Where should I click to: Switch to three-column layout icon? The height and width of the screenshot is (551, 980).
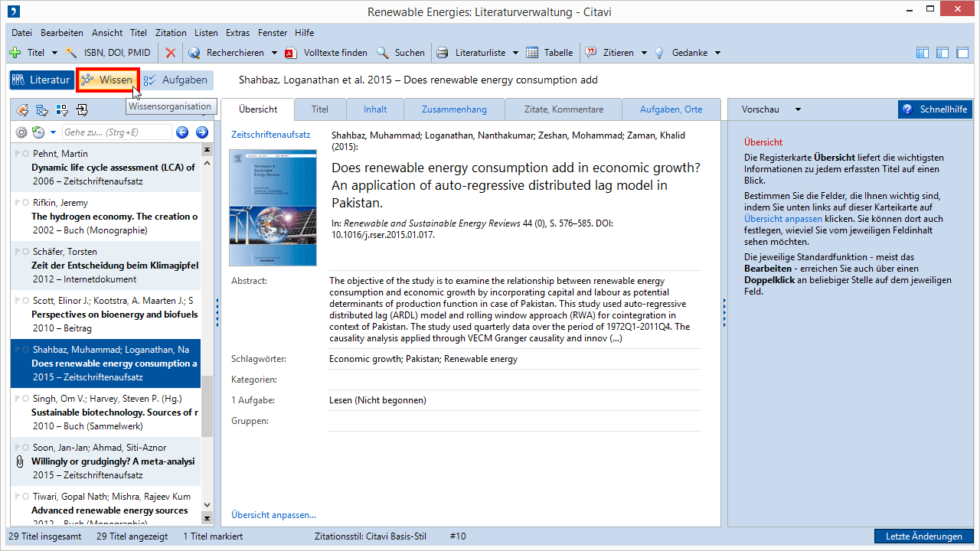pyautogui.click(x=923, y=53)
